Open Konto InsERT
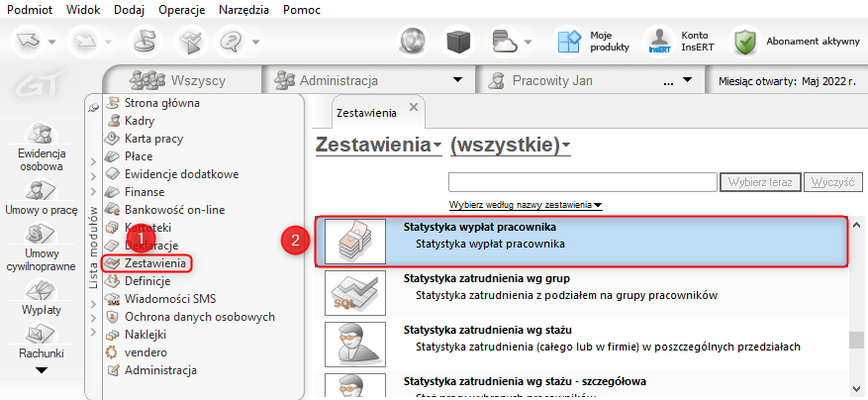The width and height of the screenshot is (868, 400). tap(682, 41)
